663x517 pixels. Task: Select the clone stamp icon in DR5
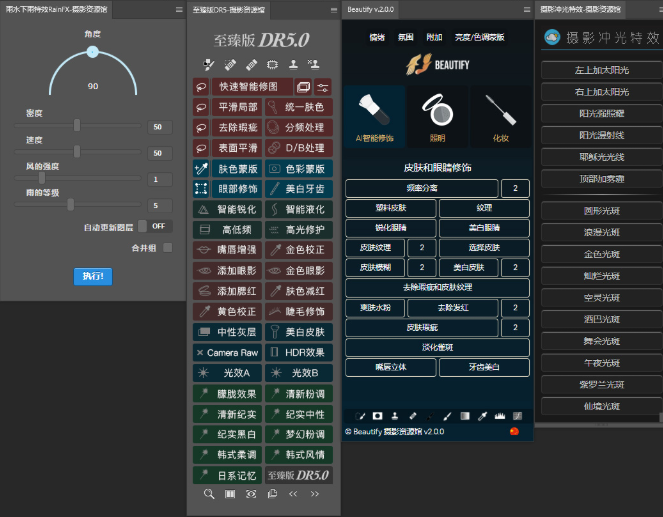coord(293,65)
